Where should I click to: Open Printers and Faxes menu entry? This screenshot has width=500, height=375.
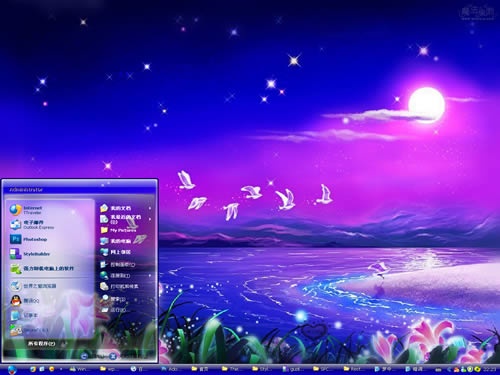pos(125,286)
